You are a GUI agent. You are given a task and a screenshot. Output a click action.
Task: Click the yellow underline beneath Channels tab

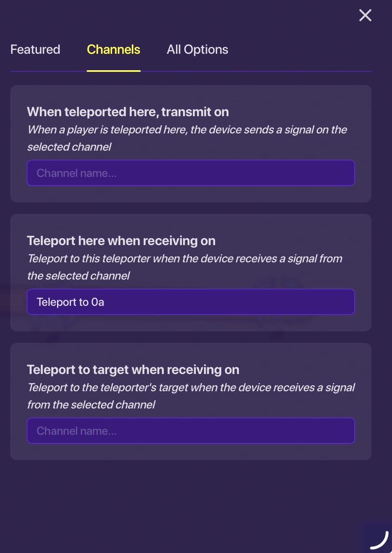click(x=114, y=71)
